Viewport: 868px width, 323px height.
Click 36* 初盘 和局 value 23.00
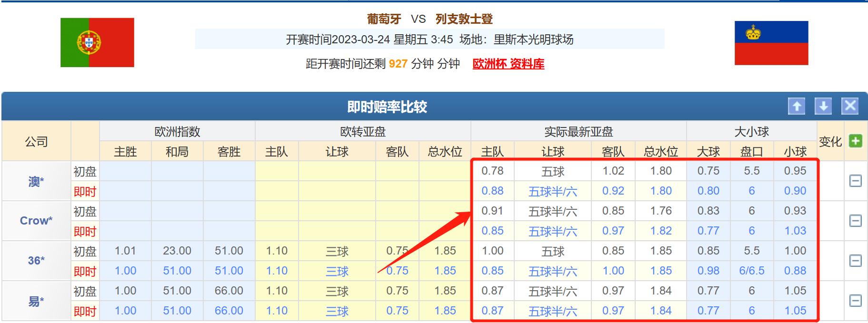(x=177, y=251)
